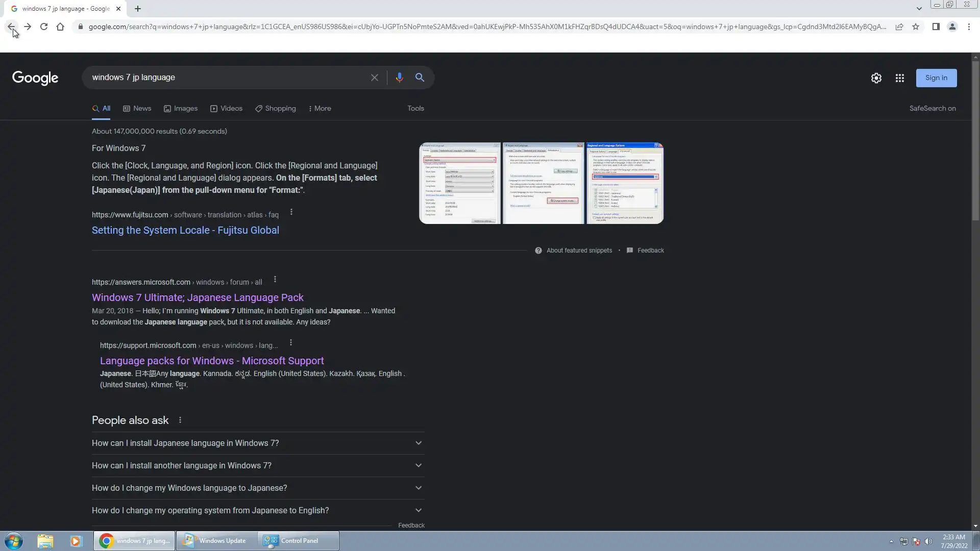Image resolution: width=980 pixels, height=551 pixels.
Task: Go to the browser home page
Action: pyautogui.click(x=60, y=27)
